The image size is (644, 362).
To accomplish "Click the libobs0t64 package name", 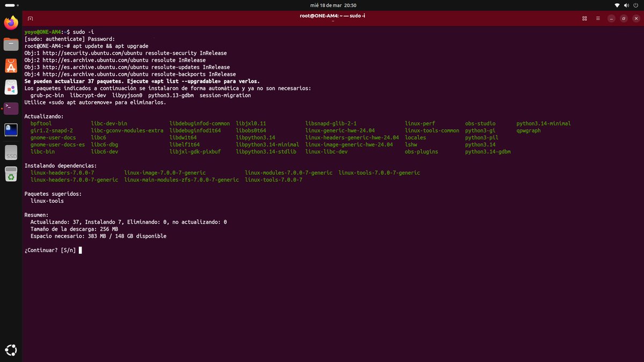I will coord(251,130).
